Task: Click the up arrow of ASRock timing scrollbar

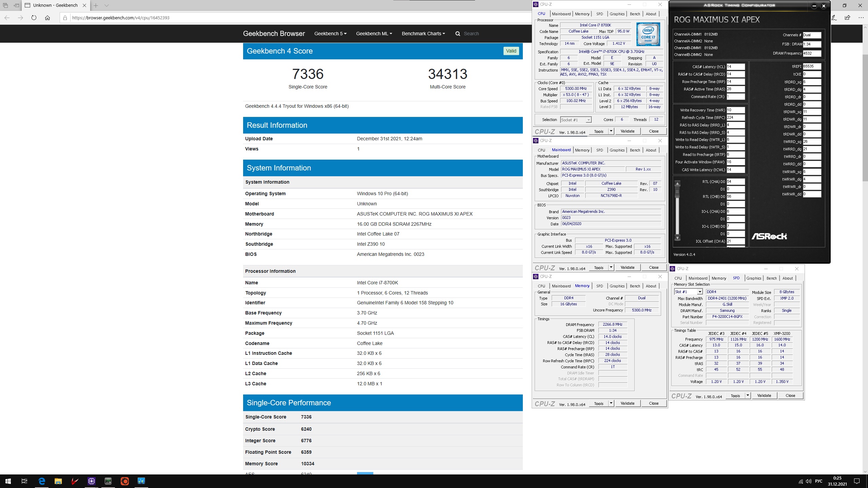Action: point(677,184)
